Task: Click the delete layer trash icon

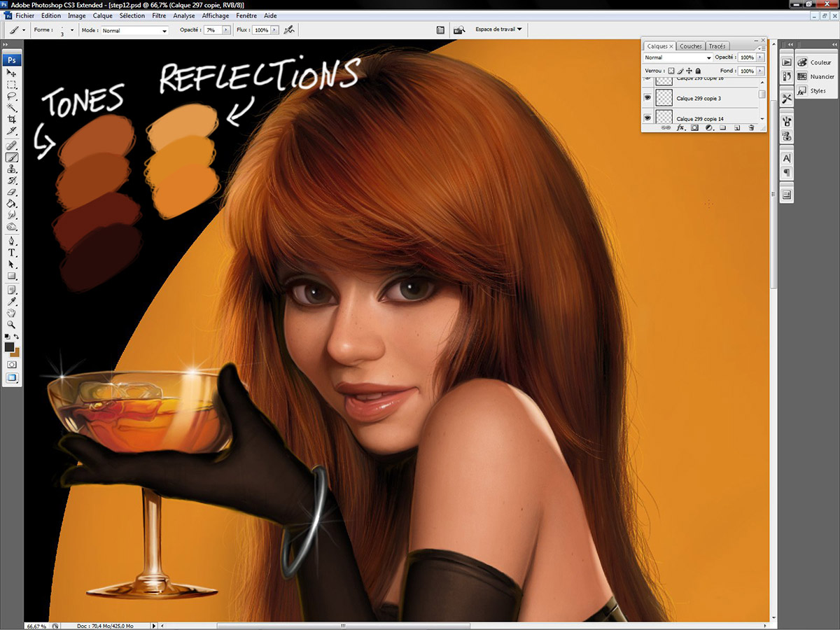Action: click(751, 128)
